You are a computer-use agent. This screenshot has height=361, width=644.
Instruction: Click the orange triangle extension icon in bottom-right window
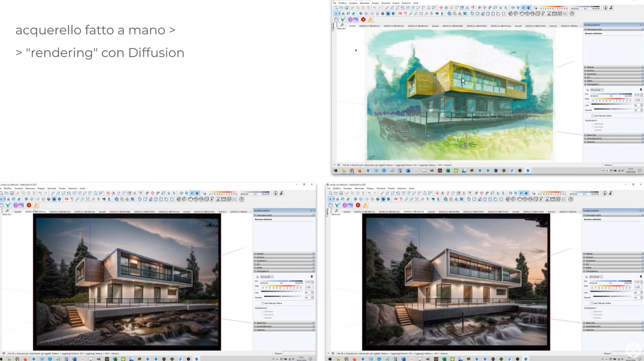click(x=365, y=205)
